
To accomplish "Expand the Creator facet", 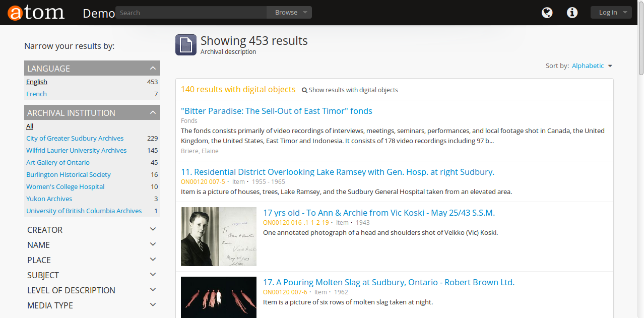I will click(x=153, y=230).
